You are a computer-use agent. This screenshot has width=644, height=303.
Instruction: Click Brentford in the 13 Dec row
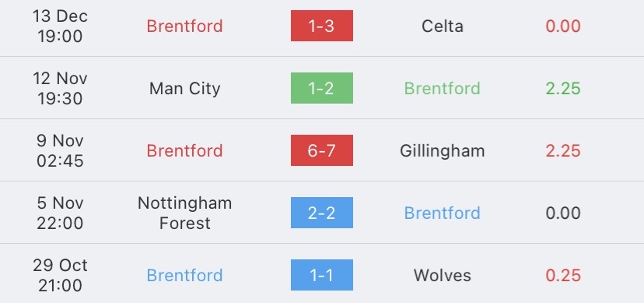(185, 26)
